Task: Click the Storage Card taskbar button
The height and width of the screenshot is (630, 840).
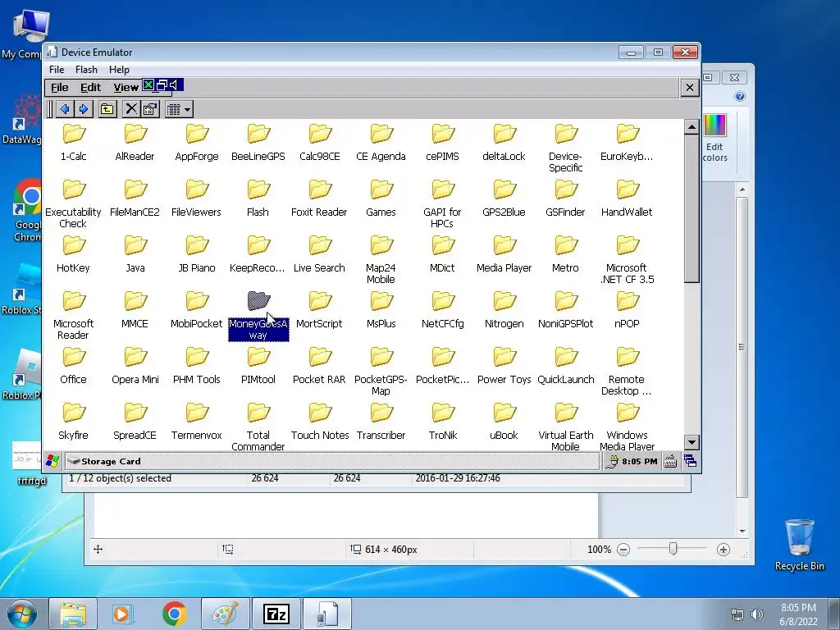Action: (331, 461)
